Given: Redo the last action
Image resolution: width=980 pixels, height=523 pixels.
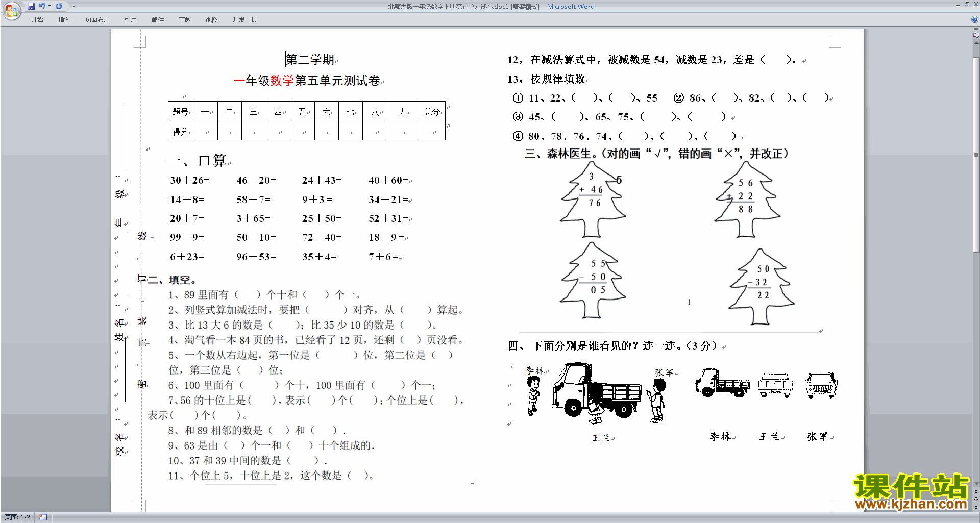Looking at the screenshot, I should pos(59,6).
